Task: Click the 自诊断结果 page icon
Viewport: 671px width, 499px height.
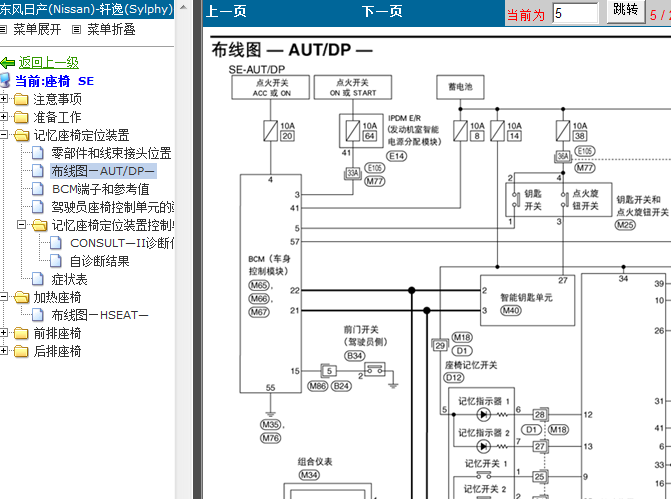Action: (56, 261)
